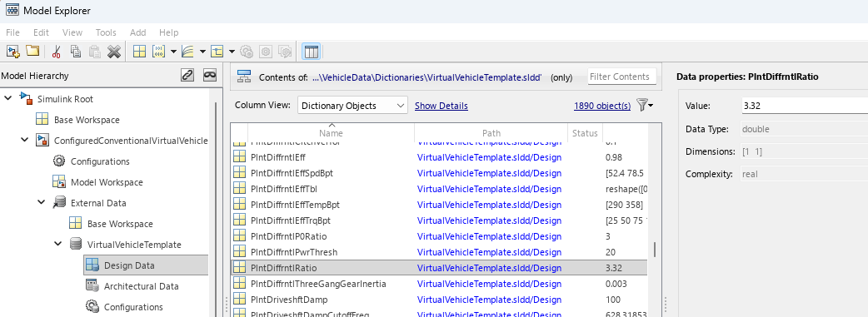This screenshot has width=868, height=317.
Task: Open the File menu
Action: coord(12,32)
